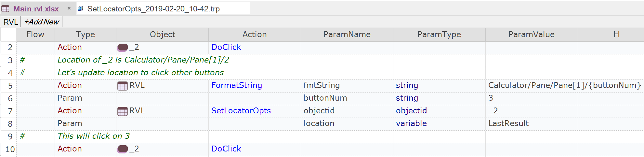The image size is (644, 157).
Task: Select the 'variable' ParamType cell in row 8
Action: (411, 123)
